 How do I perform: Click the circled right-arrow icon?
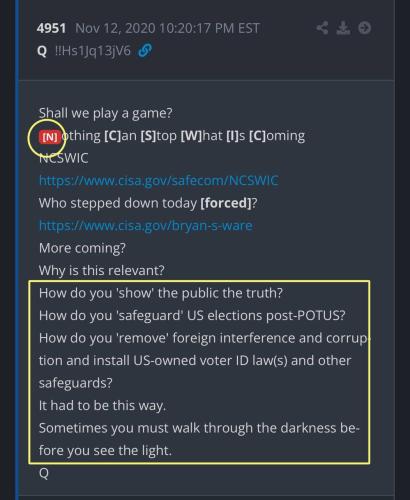[364, 28]
